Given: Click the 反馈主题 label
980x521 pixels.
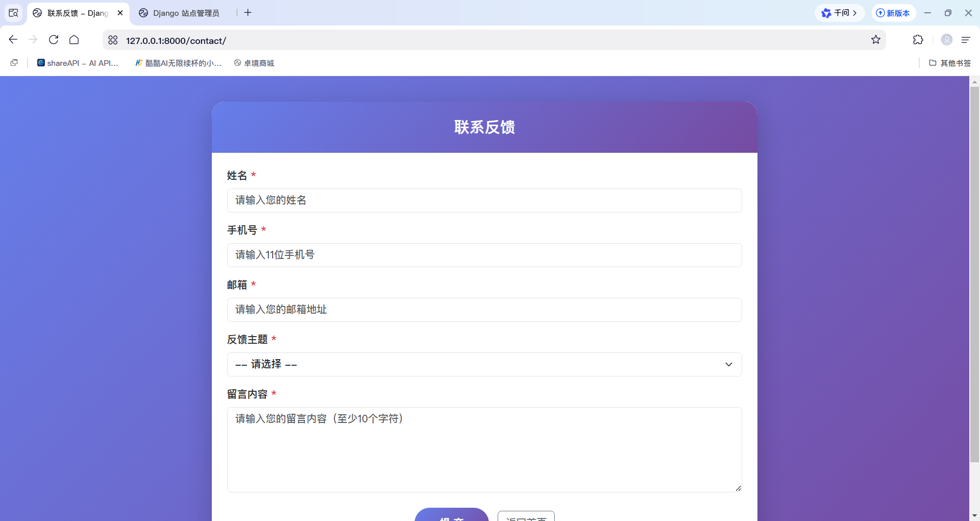Looking at the screenshot, I should [x=247, y=339].
